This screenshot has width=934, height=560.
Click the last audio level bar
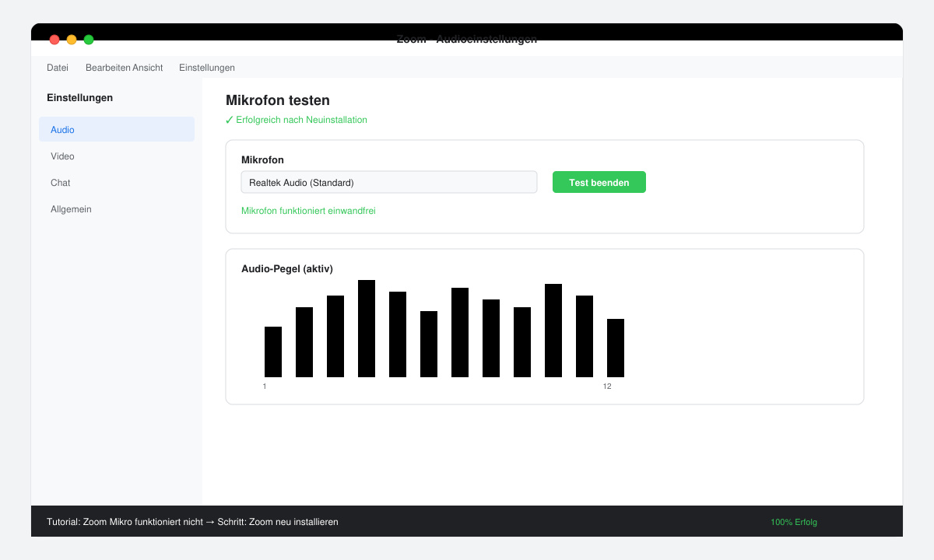(x=616, y=348)
